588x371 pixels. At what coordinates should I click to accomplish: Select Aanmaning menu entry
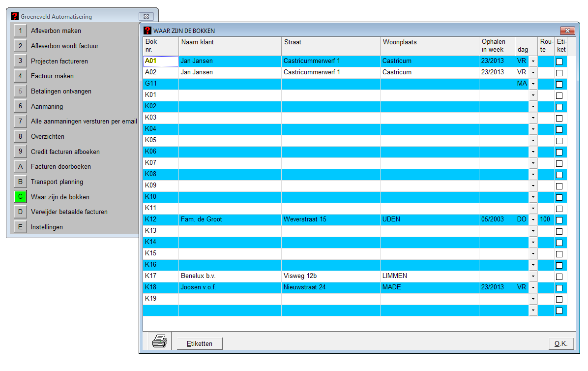click(x=47, y=106)
